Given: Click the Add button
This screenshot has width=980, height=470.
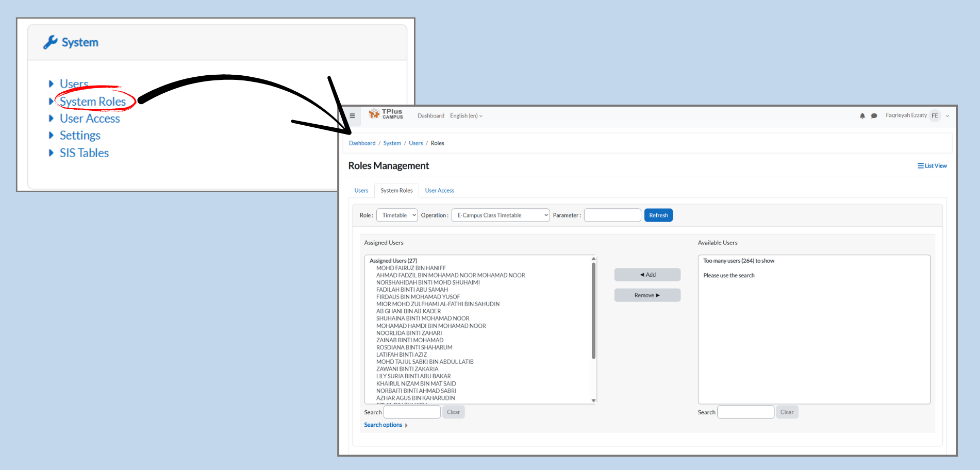Looking at the screenshot, I should click(x=647, y=275).
